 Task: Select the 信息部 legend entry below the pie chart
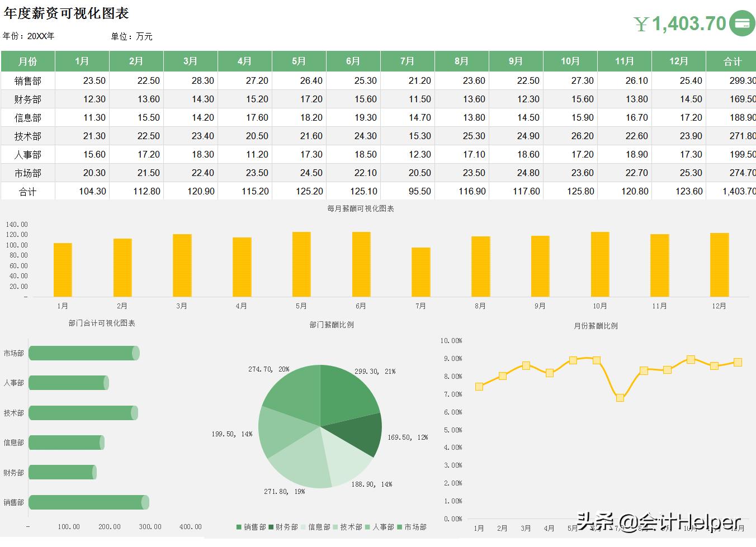click(x=304, y=526)
